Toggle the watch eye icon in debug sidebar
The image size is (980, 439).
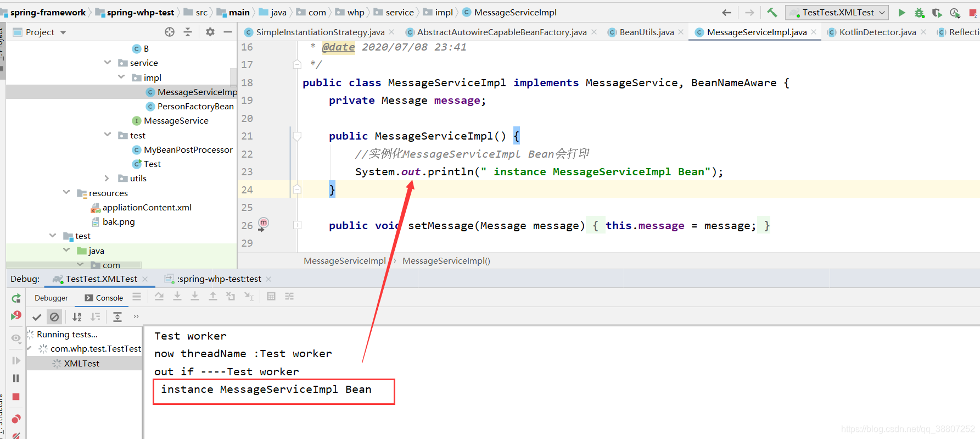click(16, 338)
